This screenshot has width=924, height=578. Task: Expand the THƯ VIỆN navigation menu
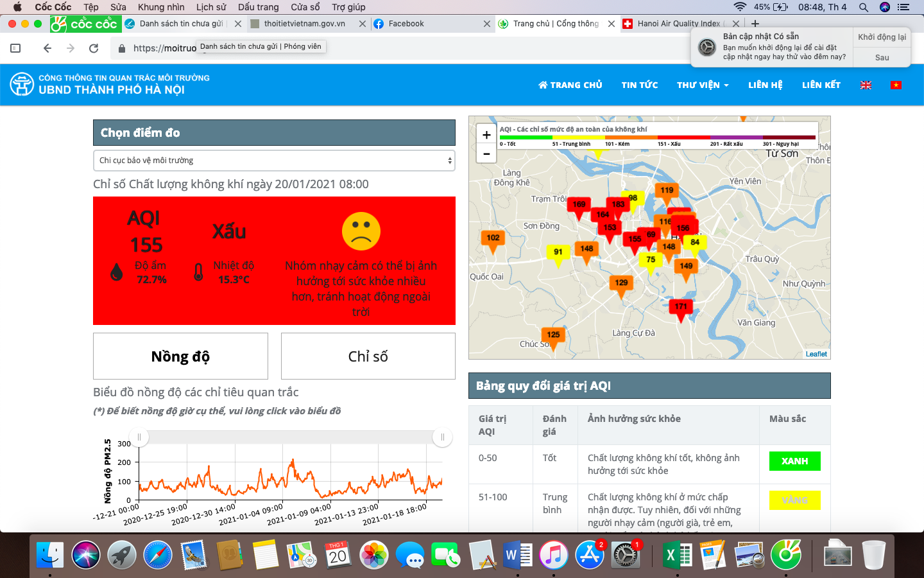tap(703, 85)
